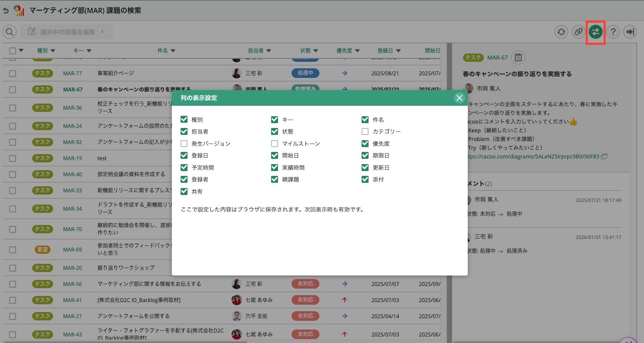644x343 pixels.
Task: Click the 市岡 篤人 avatar in detail pane
Action: coord(469,88)
